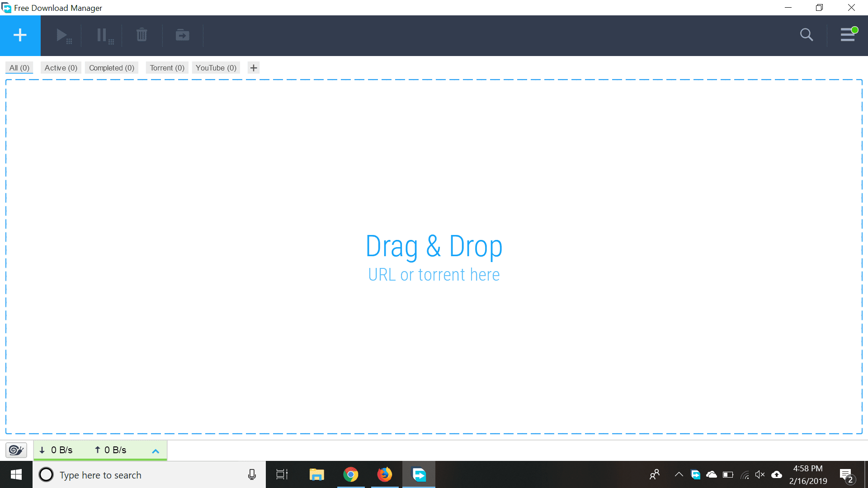Image resolution: width=868 pixels, height=488 pixels.
Task: Click the video download icon
Action: 183,34
